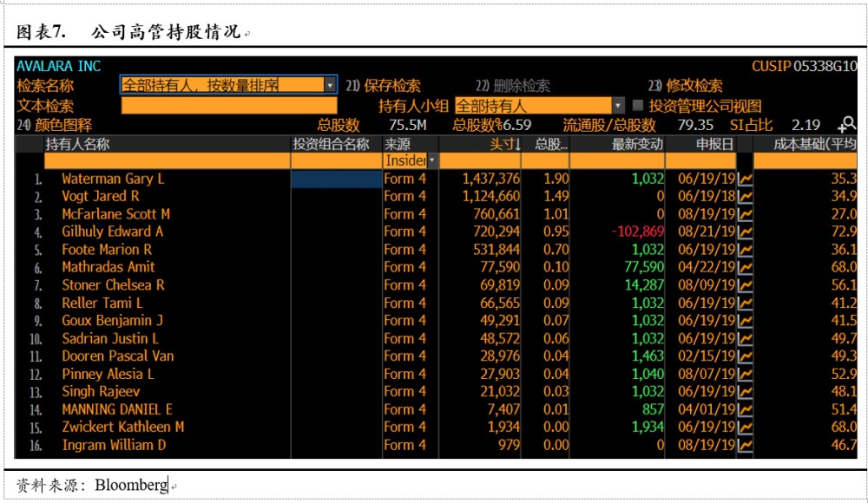
Task: Open chart icon for Vogt Jared R row
Action: tap(745, 197)
